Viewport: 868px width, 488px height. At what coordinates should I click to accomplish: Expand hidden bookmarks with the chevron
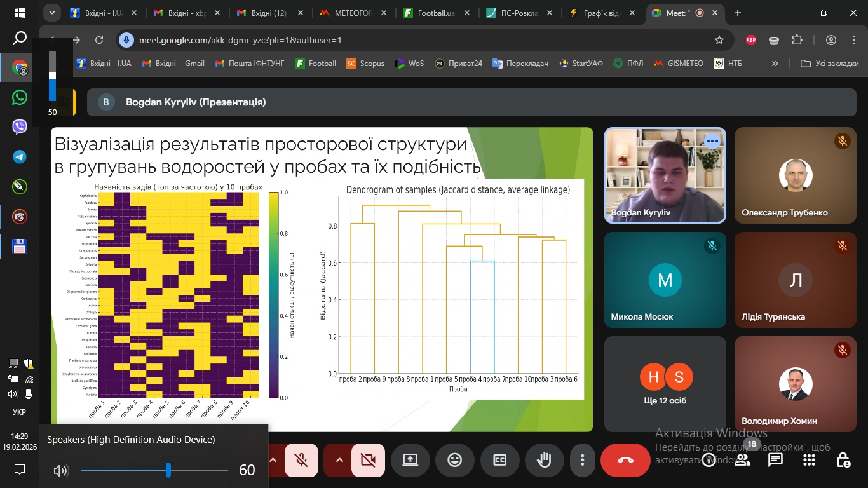coord(774,63)
